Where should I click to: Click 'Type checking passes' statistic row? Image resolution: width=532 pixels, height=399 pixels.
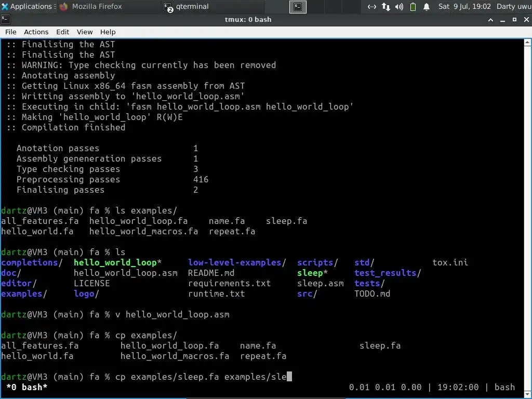coord(107,169)
